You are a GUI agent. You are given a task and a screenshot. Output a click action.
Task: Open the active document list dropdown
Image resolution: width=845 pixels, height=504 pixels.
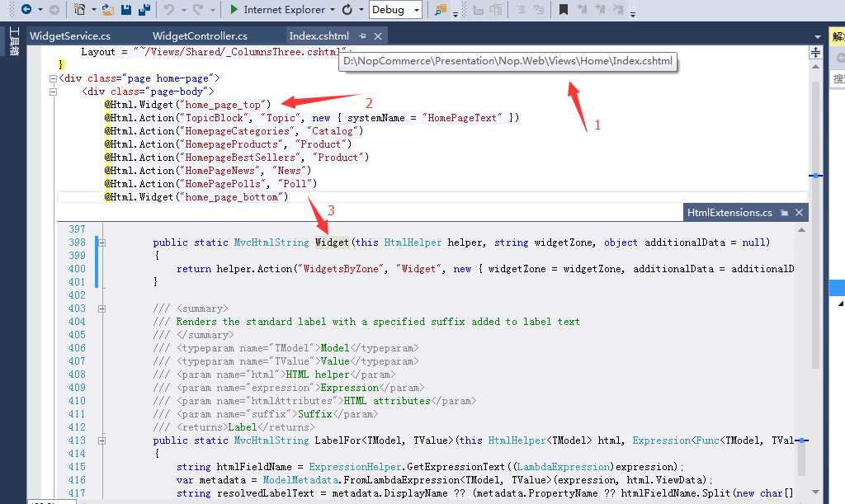pyautogui.click(x=818, y=36)
